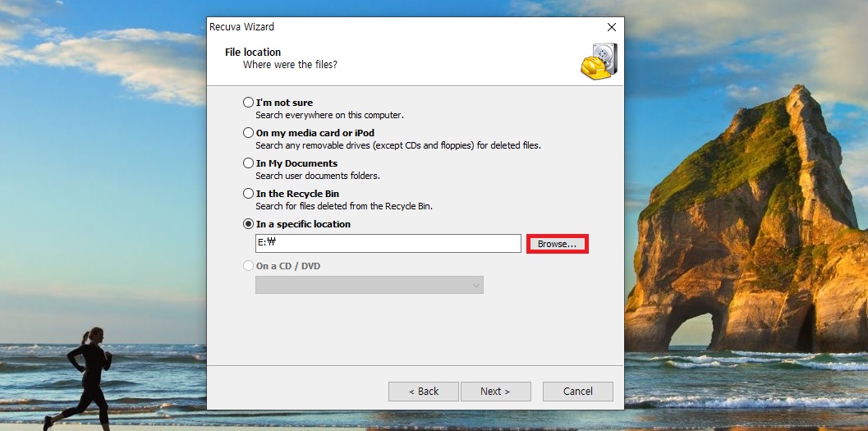Click the "Where were the files?" subtitle
Image resolution: width=868 pixels, height=431 pixels.
(290, 65)
